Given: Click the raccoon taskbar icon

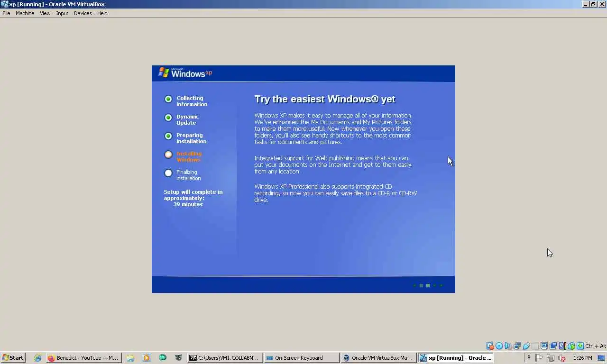Looking at the screenshot, I should pyautogui.click(x=178, y=358).
